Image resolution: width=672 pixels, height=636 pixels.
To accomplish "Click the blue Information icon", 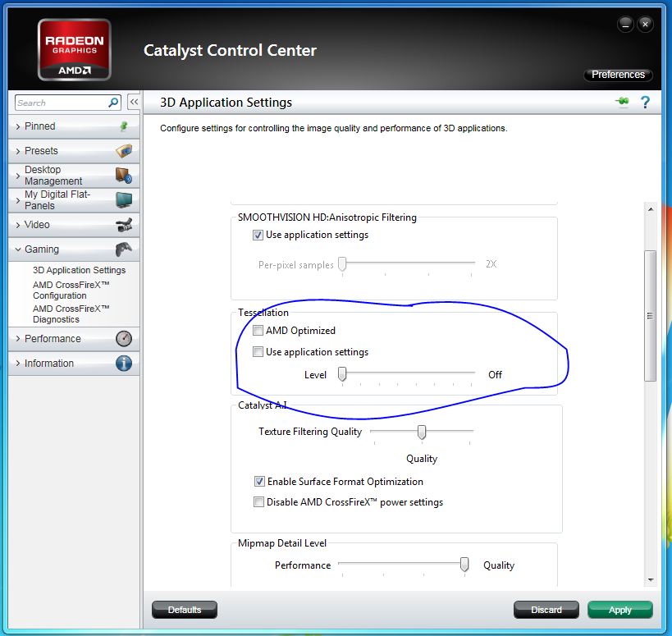I will (124, 363).
